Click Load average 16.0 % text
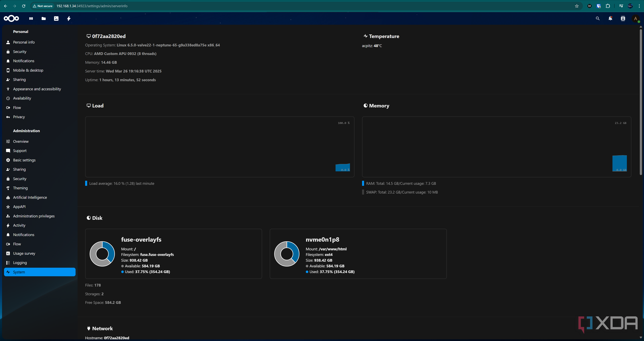The height and width of the screenshot is (341, 644). click(x=122, y=183)
